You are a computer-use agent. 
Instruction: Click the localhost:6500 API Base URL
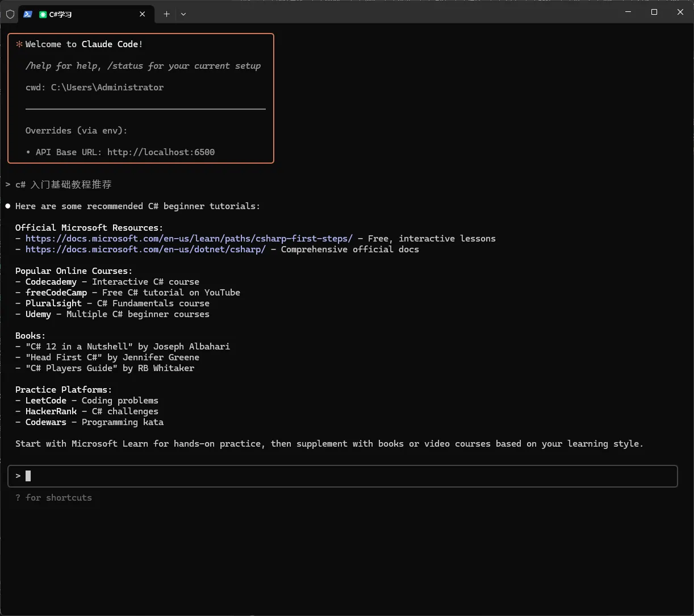[x=161, y=152]
